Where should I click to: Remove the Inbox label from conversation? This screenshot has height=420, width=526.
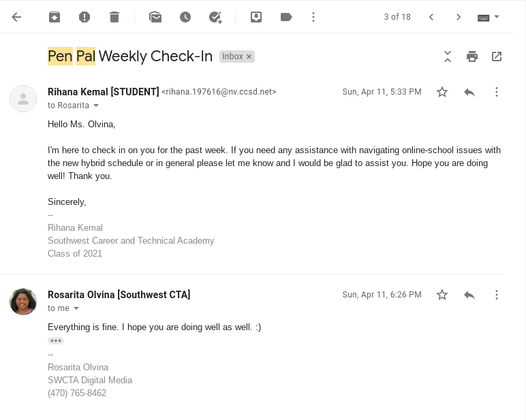click(x=249, y=56)
